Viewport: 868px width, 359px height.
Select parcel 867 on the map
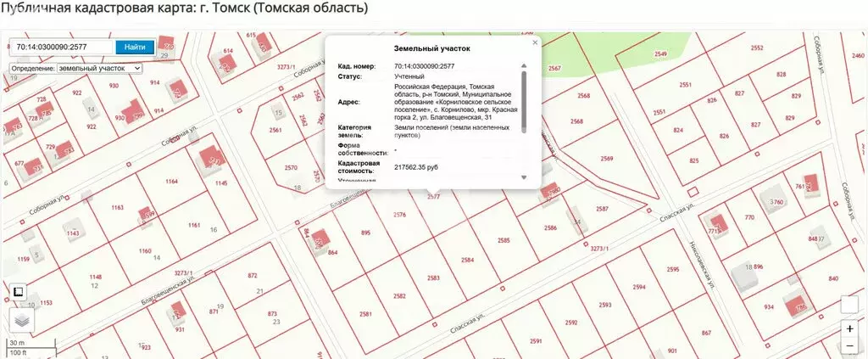(x=706, y=333)
